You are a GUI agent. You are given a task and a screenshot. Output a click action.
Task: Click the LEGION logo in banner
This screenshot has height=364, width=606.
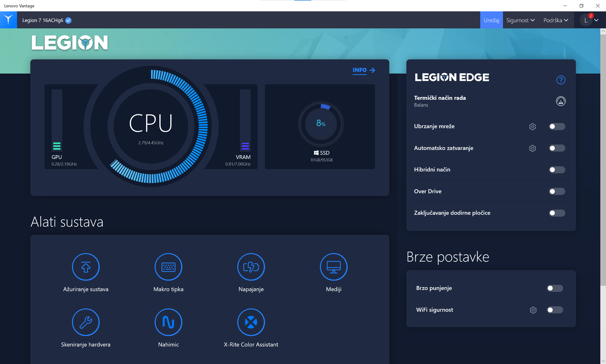[70, 43]
